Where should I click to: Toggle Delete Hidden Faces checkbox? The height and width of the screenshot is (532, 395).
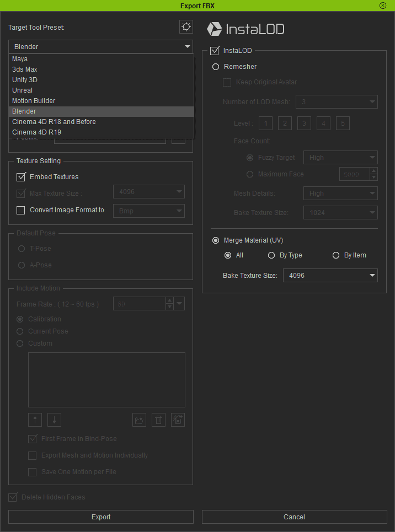click(x=13, y=497)
